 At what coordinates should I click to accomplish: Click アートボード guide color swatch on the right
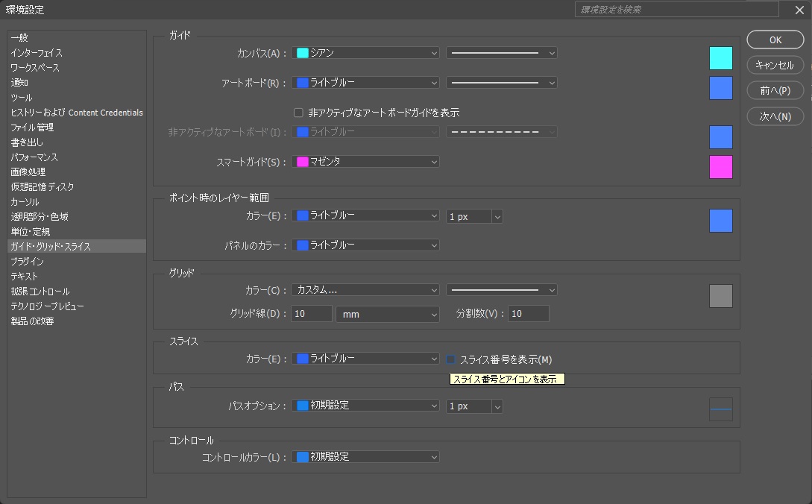[x=721, y=88]
